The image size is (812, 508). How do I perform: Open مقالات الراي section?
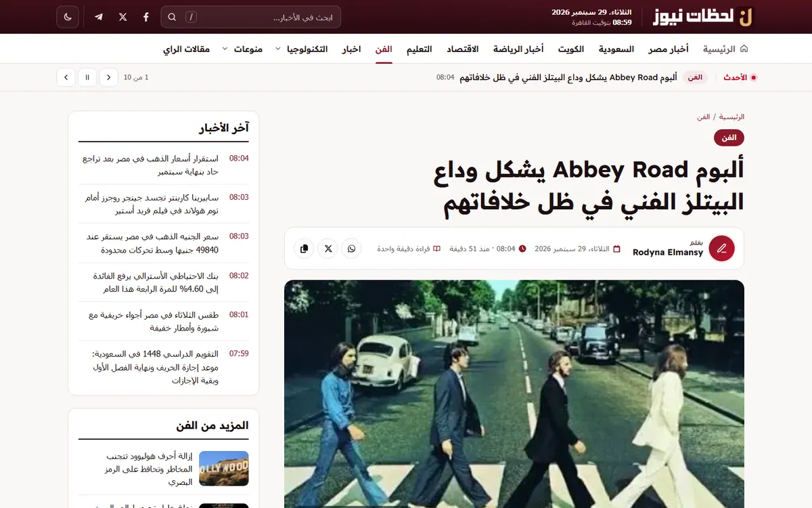point(186,49)
